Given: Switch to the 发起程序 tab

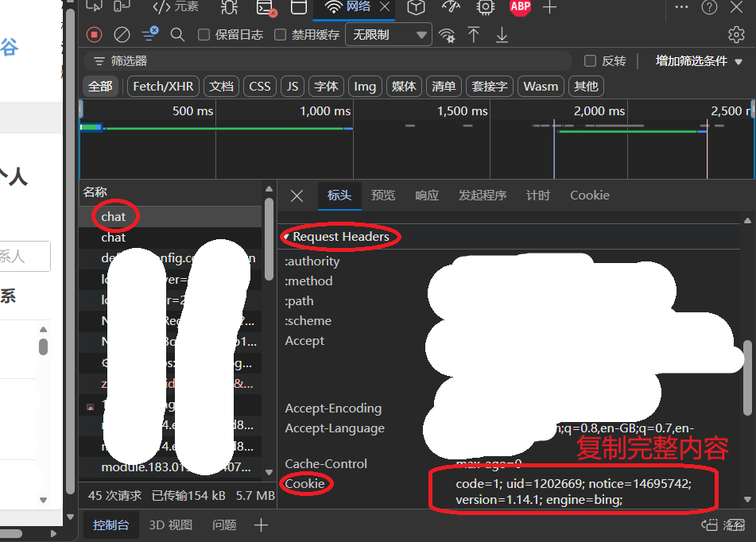Looking at the screenshot, I should (483, 196).
